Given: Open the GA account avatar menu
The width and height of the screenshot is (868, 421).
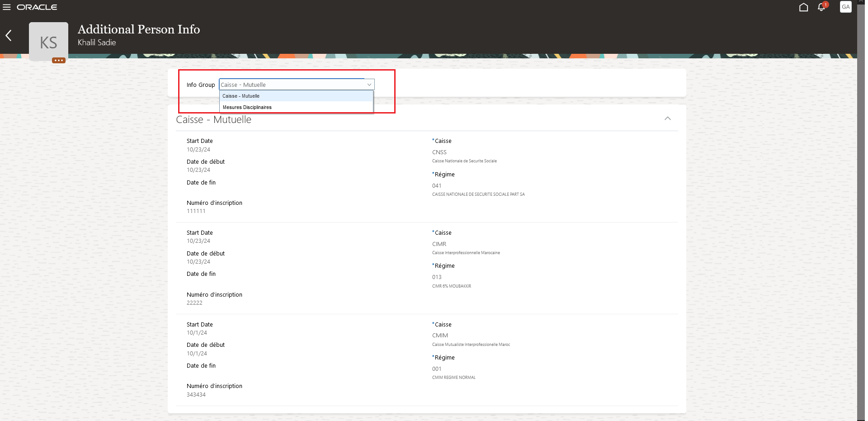Looking at the screenshot, I should click(846, 7).
